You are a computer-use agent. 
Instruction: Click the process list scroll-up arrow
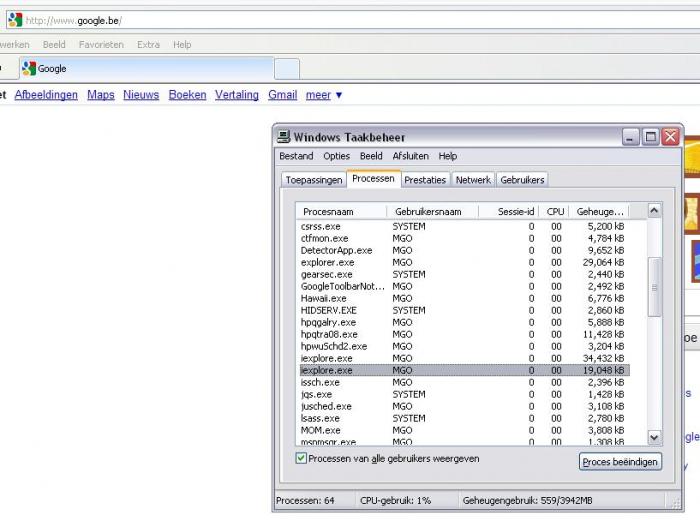(654, 210)
